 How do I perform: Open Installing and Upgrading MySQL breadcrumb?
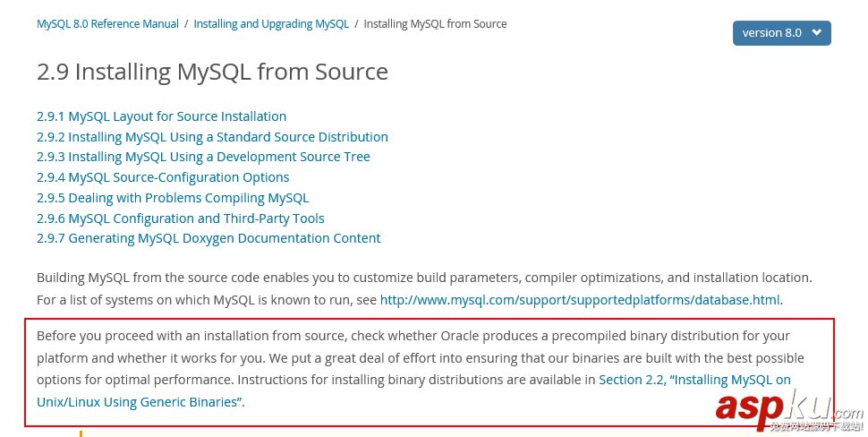tap(271, 24)
